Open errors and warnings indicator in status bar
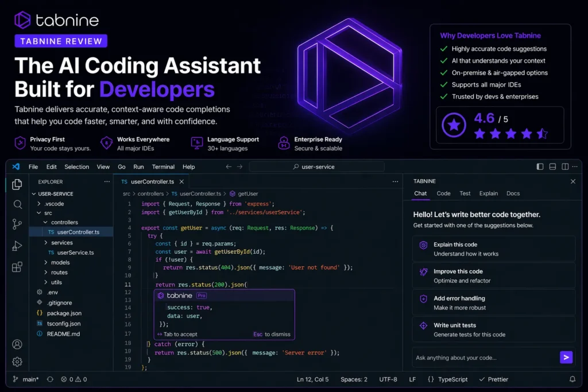This screenshot has height=392, width=588. click(74, 379)
